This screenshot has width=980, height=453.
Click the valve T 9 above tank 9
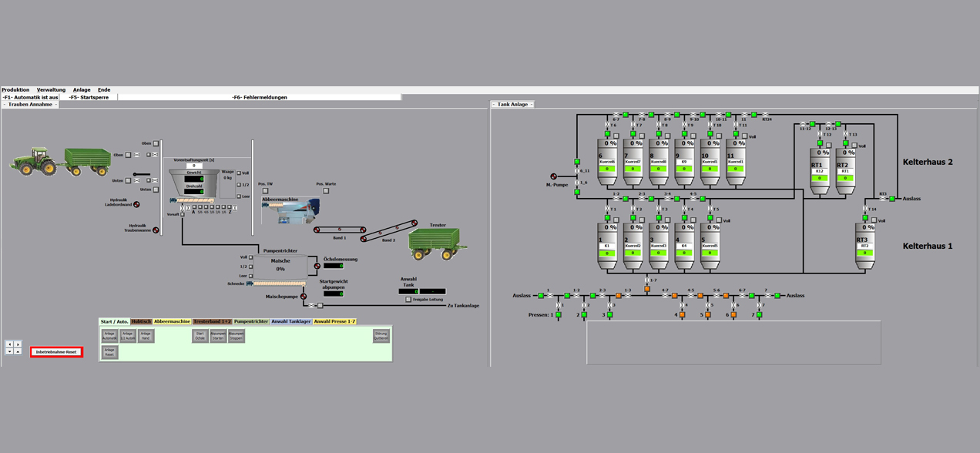coord(684,125)
